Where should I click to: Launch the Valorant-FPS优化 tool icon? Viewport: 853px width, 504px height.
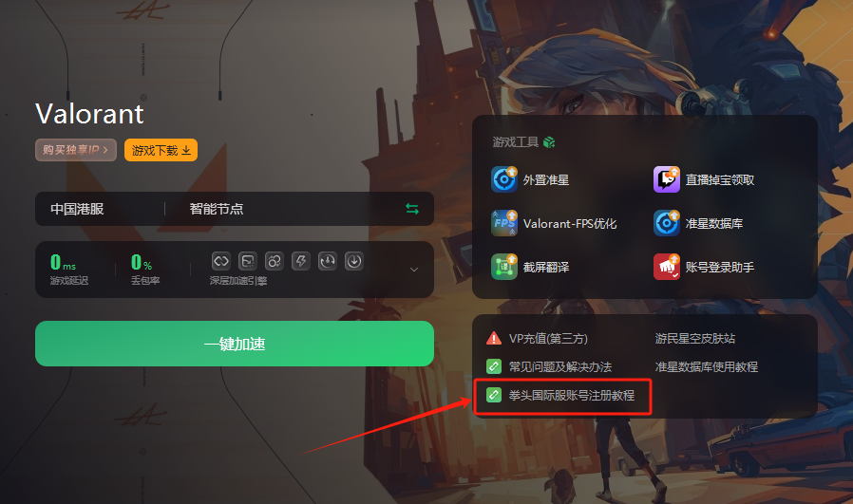pos(503,223)
